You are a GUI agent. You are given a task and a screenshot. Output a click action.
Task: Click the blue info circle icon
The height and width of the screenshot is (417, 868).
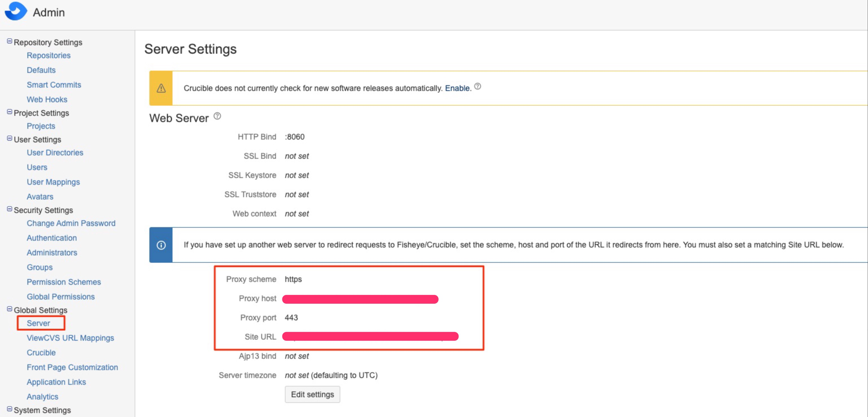[x=161, y=245]
